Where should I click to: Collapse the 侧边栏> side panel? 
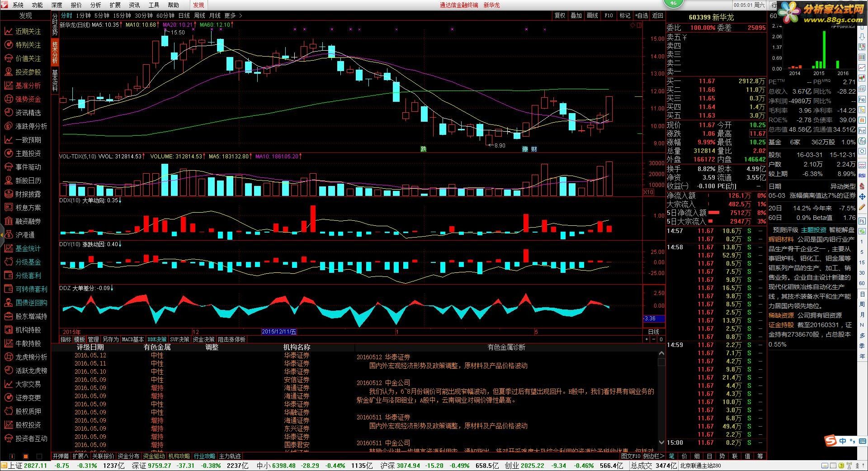tap(654, 456)
